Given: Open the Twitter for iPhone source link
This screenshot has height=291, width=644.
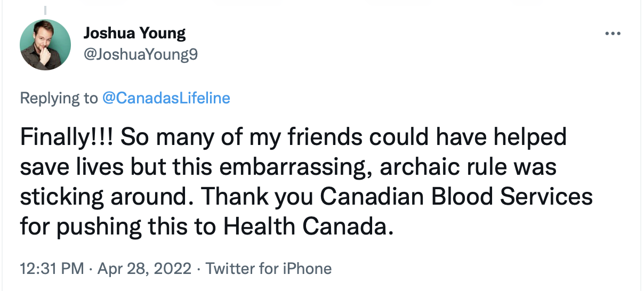Looking at the screenshot, I should [x=269, y=268].
